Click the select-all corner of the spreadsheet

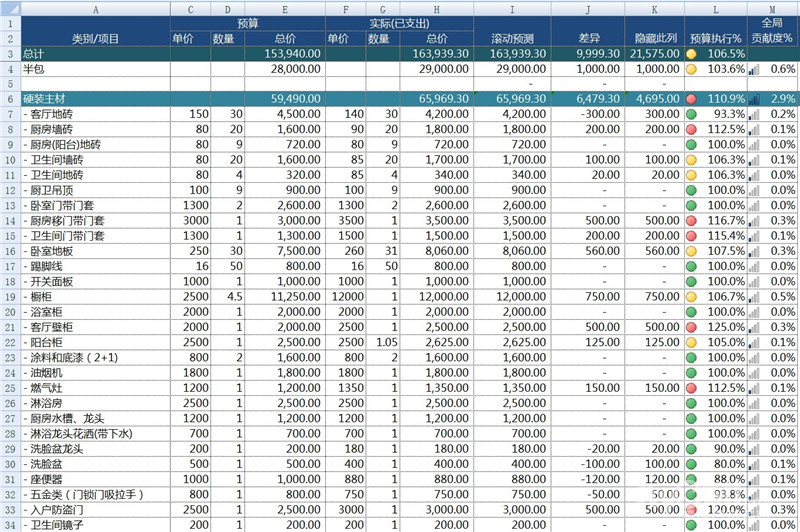10,8
